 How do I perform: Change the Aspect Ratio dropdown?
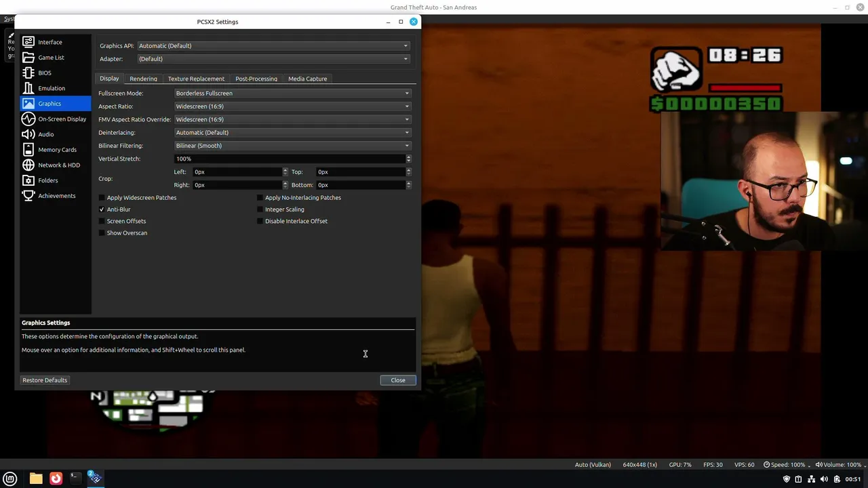coord(292,106)
